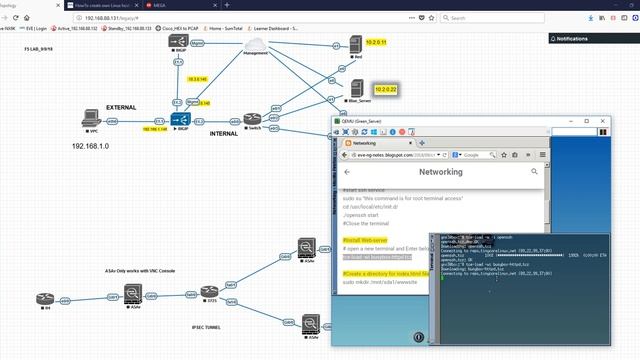Expand inner browser URL history dropdown
Image resolution: width=640 pixels, height=360 pixels.
[438, 155]
